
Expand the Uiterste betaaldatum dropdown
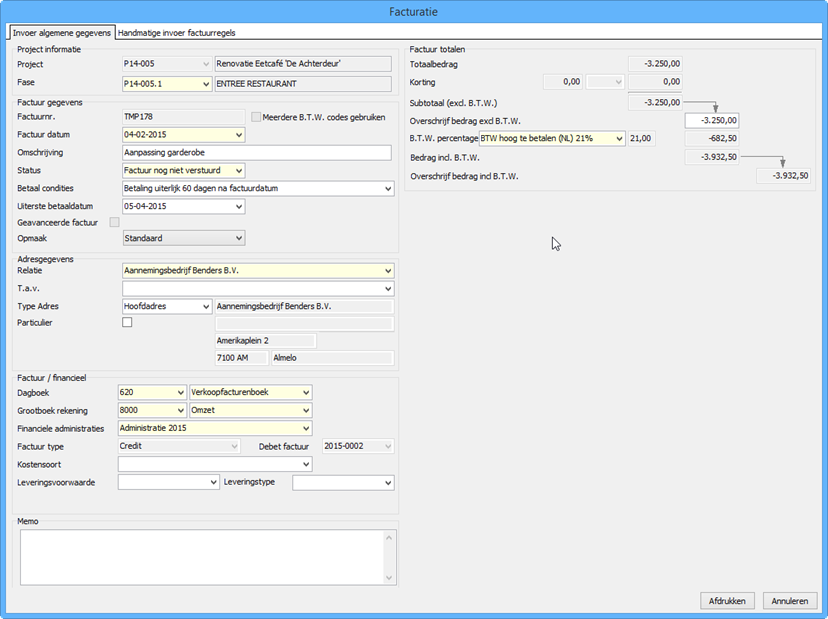point(239,207)
